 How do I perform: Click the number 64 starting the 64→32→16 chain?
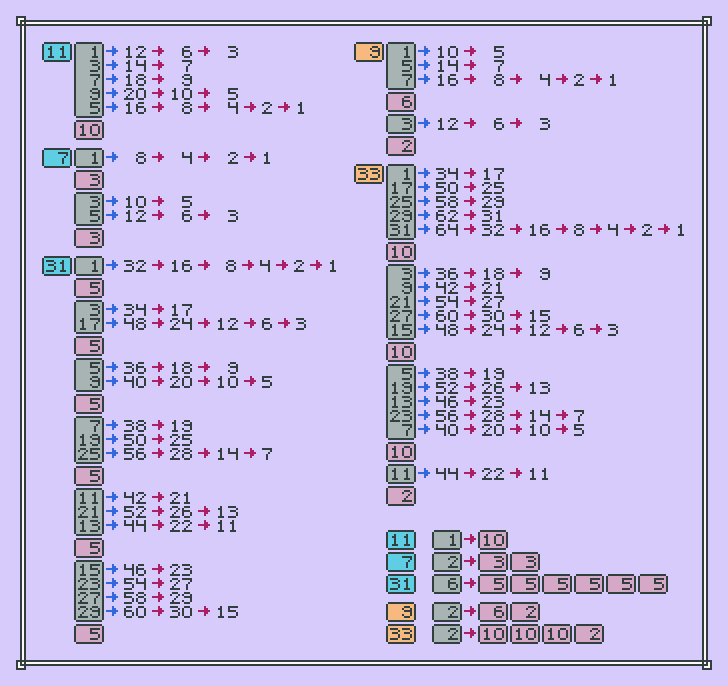coord(446,230)
